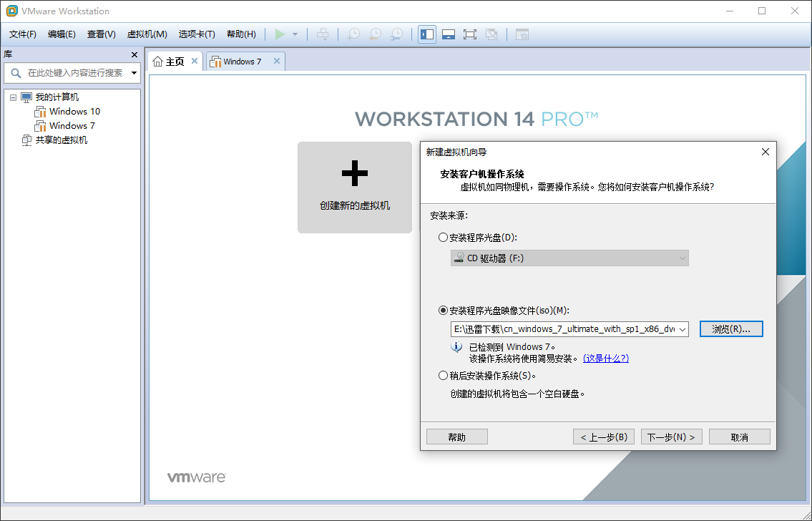Close the 主页 tab
The image size is (812, 521).
pyautogui.click(x=195, y=61)
